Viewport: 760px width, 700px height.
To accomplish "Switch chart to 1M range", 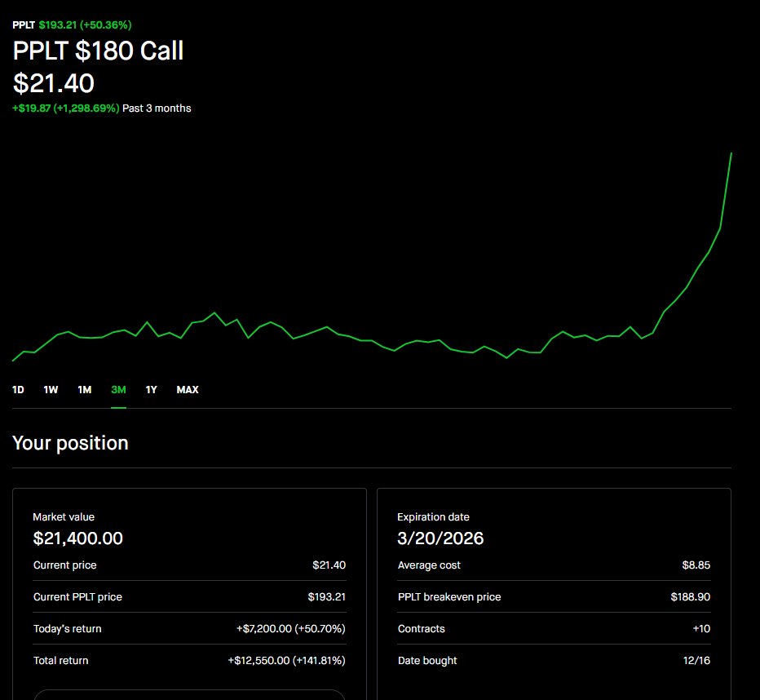I will coord(85,390).
